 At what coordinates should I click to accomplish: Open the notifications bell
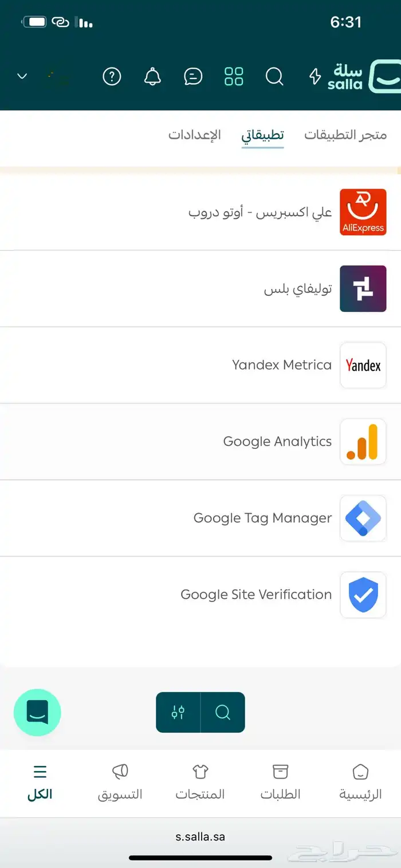(152, 76)
